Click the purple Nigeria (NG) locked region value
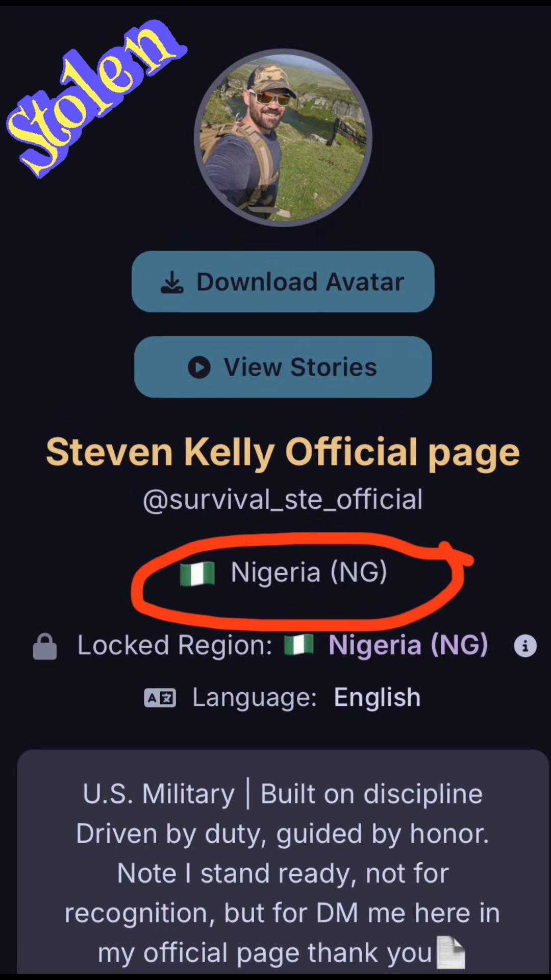The image size is (551, 980). [408, 645]
